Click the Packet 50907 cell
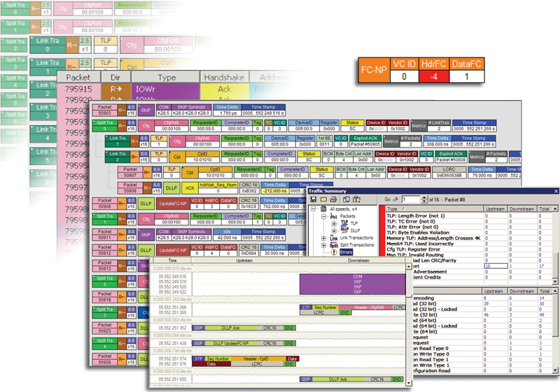Screen dimensions: 560x392 tap(130, 172)
